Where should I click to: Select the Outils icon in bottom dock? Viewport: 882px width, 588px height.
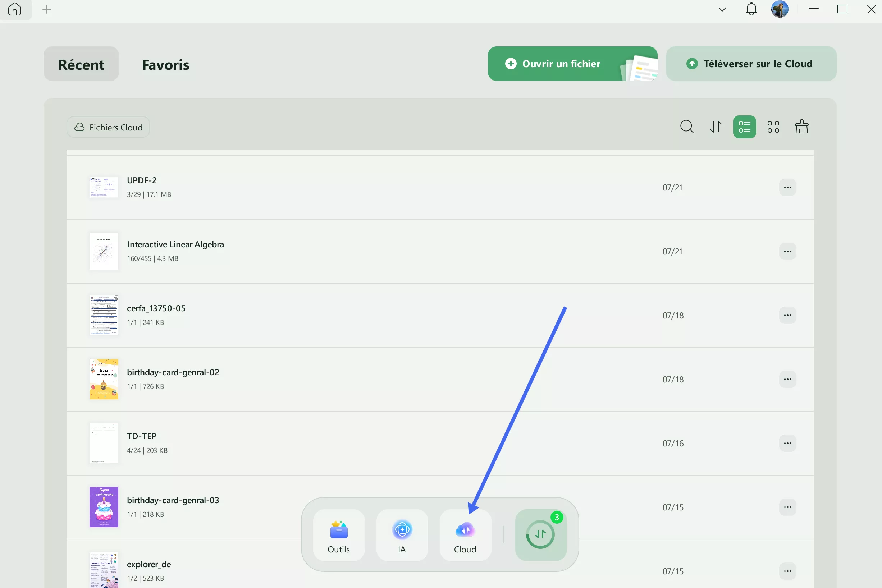(x=338, y=535)
